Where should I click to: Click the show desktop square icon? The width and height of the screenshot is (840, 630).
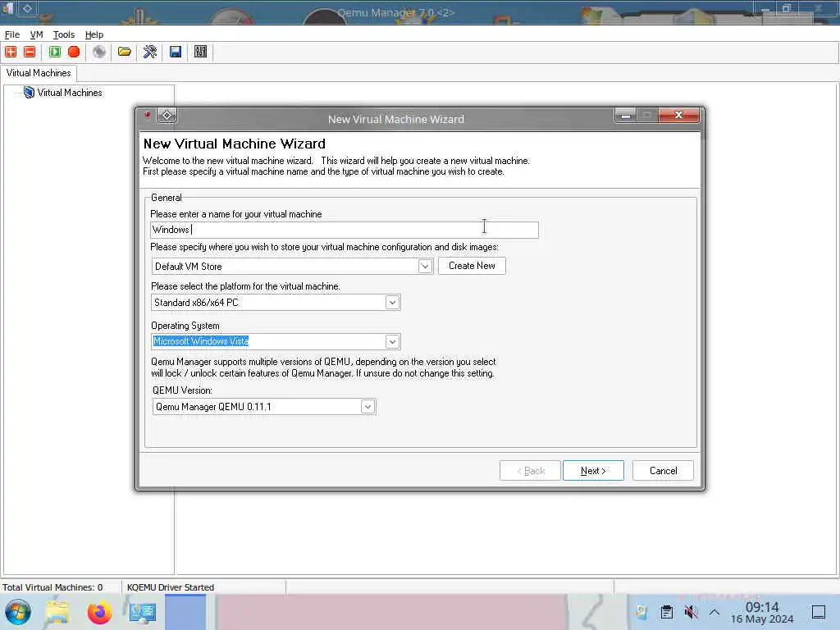click(819, 612)
